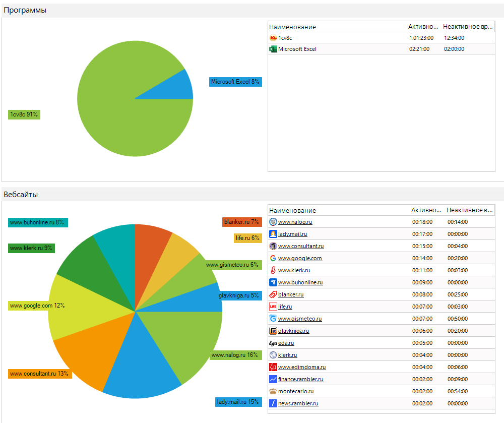Click the lady.mail.ru favicon icon
504x423 pixels.
coord(273,234)
